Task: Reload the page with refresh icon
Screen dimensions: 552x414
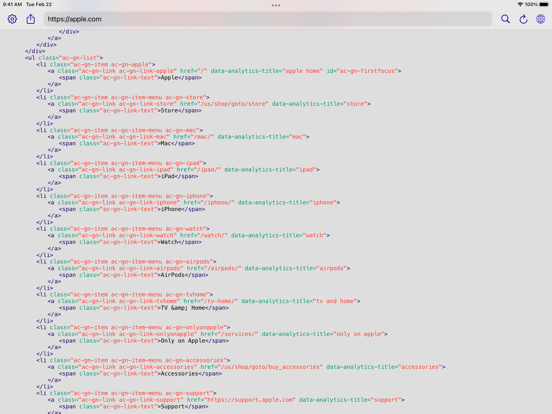Action: click(x=523, y=19)
